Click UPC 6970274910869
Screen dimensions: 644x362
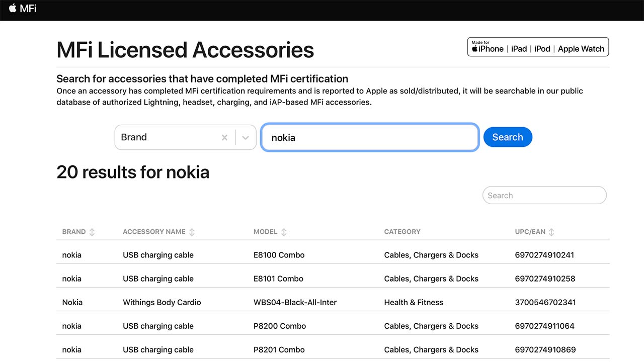(x=545, y=349)
